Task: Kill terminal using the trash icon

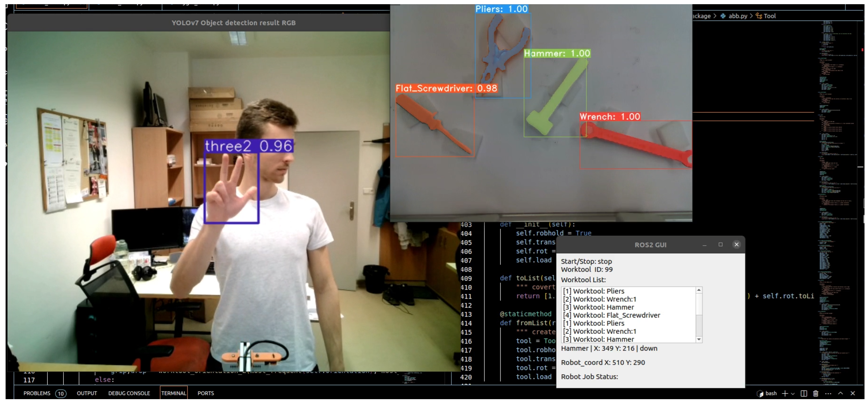Action: [x=816, y=394]
